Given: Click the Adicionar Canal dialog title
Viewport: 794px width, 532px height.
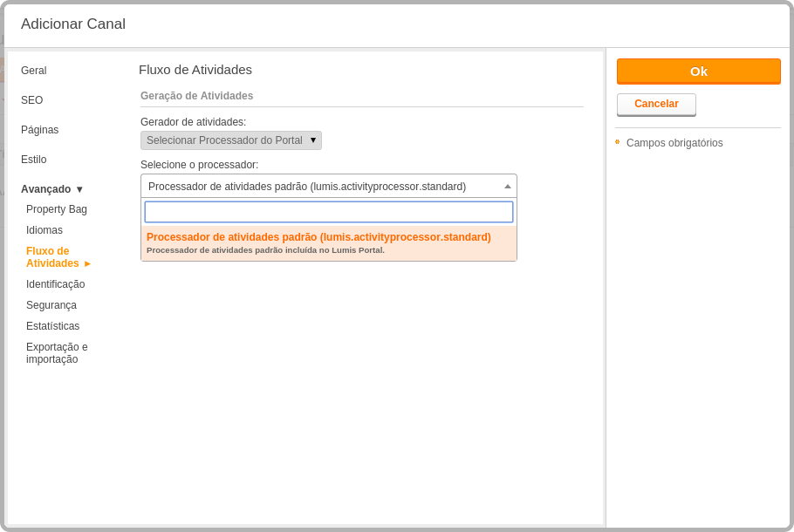Looking at the screenshot, I should (73, 24).
